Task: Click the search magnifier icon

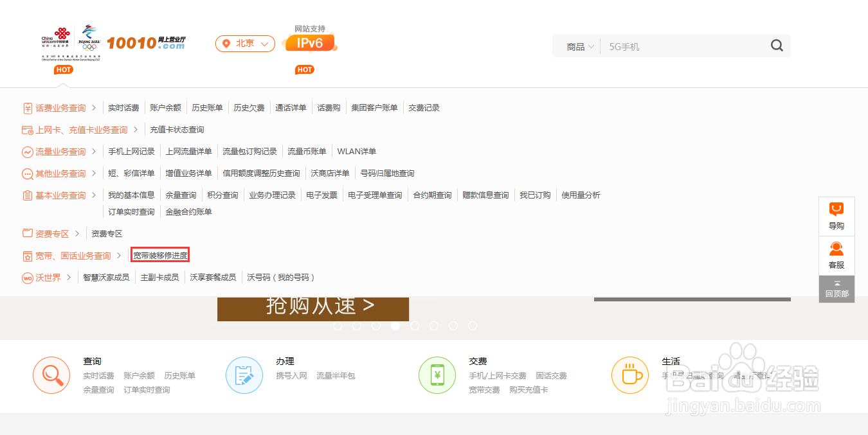Action: 776,46
